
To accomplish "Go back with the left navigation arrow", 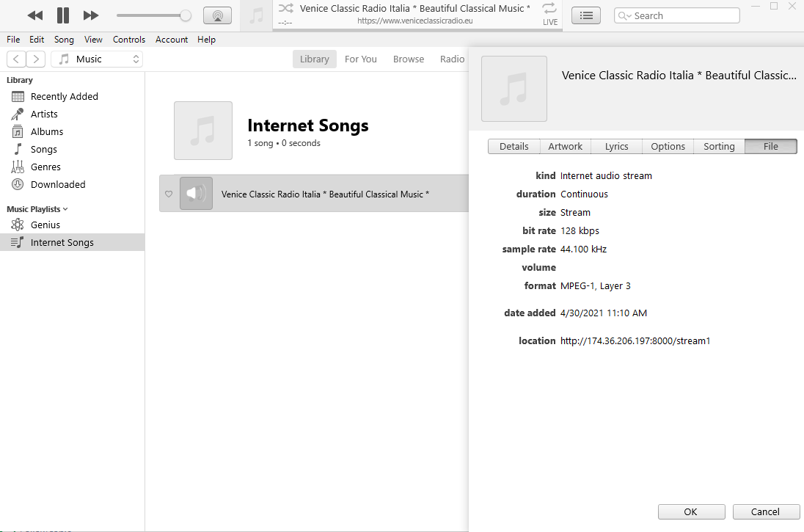I will click(16, 59).
